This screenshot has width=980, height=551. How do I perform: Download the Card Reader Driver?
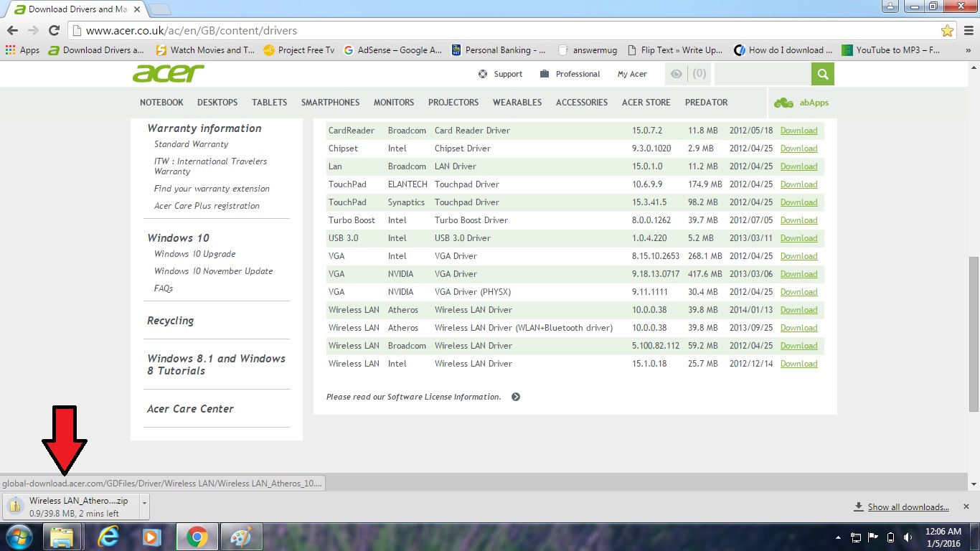[x=798, y=131]
